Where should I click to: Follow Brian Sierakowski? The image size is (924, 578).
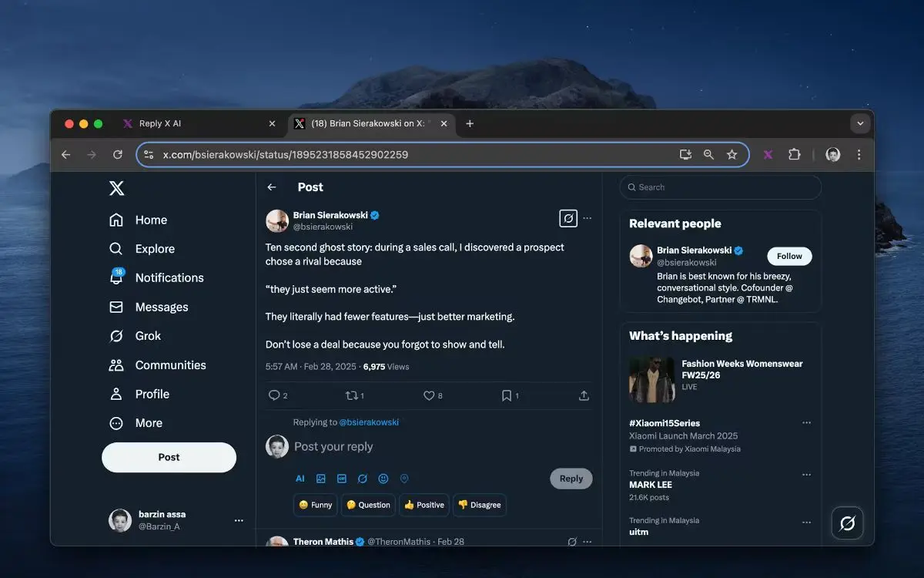tap(789, 257)
